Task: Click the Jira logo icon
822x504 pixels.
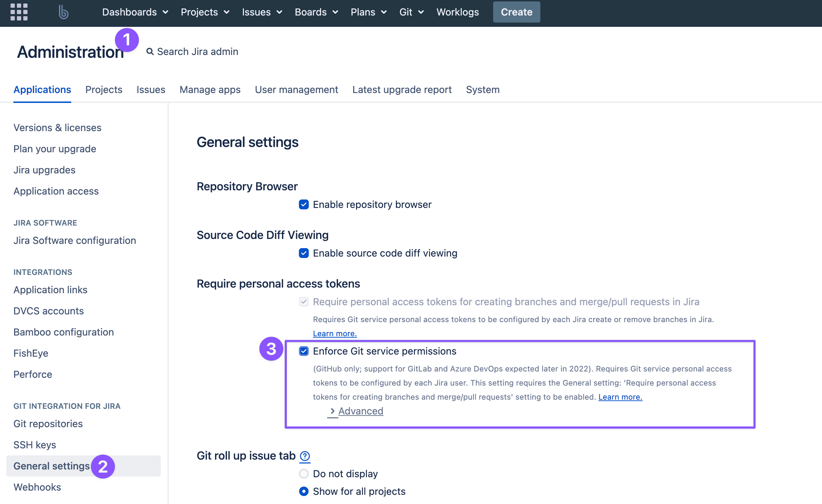Action: (x=63, y=12)
